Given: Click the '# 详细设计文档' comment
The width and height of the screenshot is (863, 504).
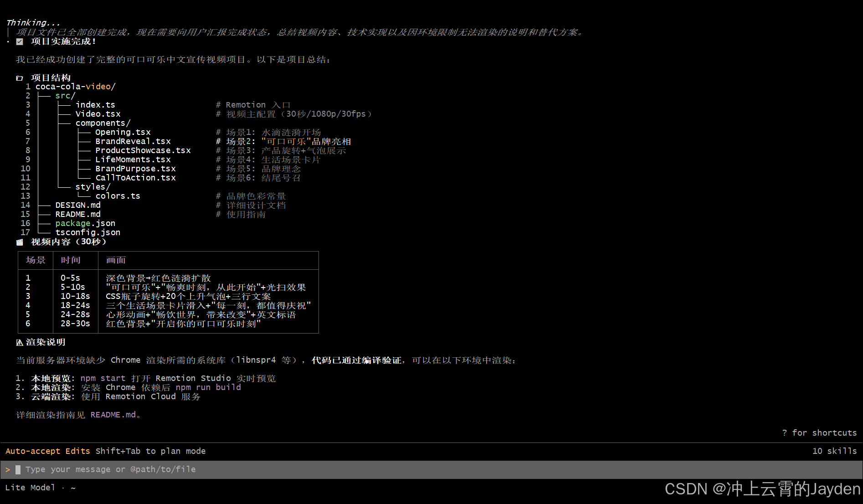Looking at the screenshot, I should click(251, 205).
